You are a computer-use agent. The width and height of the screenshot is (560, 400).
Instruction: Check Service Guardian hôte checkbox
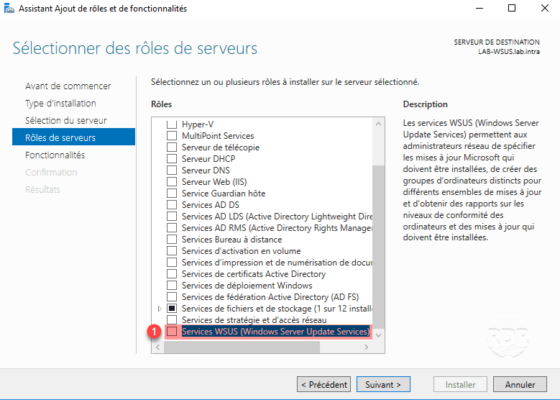[172, 193]
